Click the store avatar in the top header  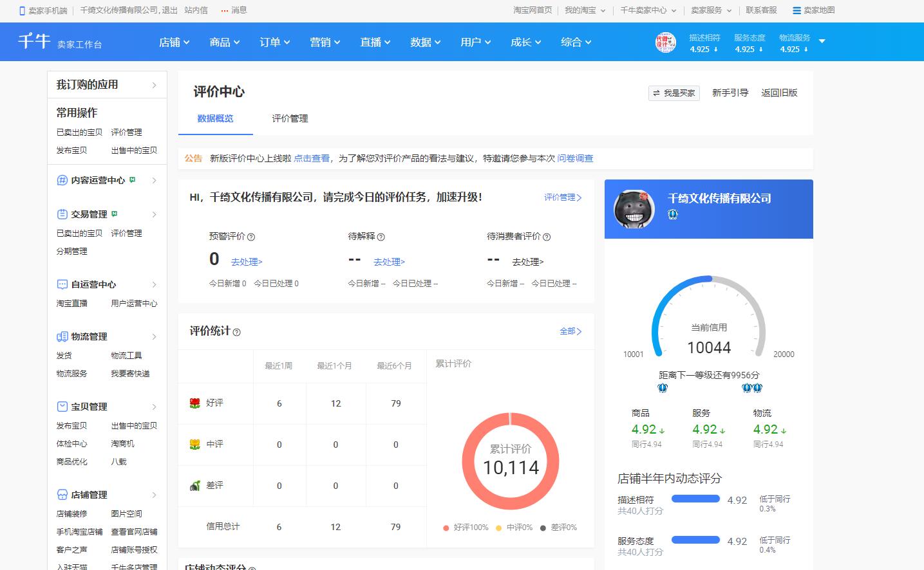(666, 42)
